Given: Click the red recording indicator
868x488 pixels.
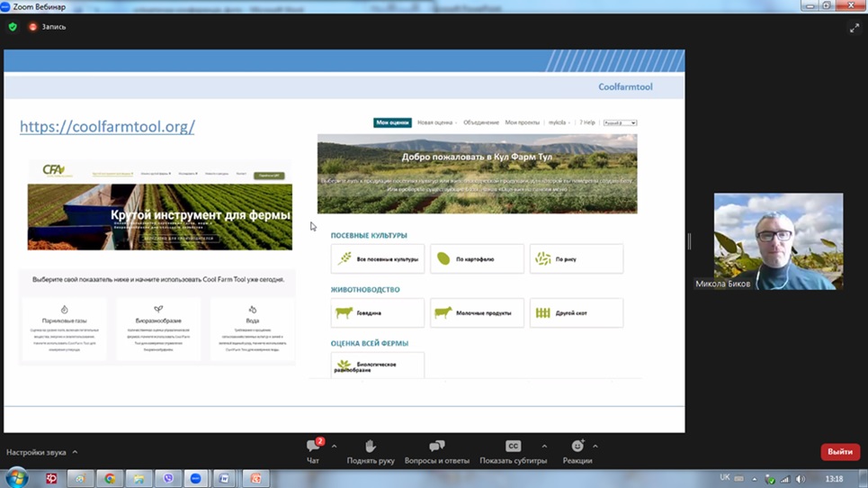Looking at the screenshot, I should point(32,27).
